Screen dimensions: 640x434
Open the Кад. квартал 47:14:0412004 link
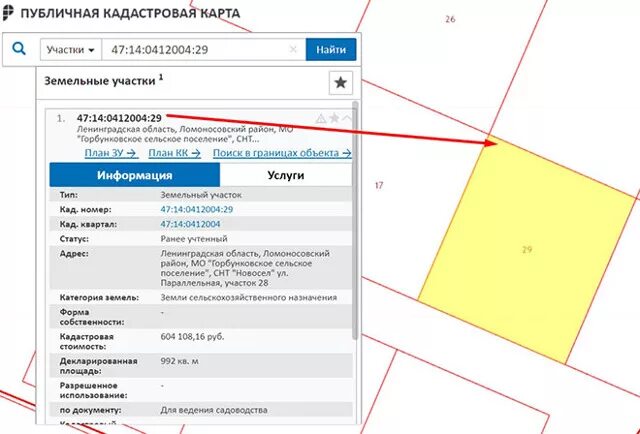pos(190,224)
